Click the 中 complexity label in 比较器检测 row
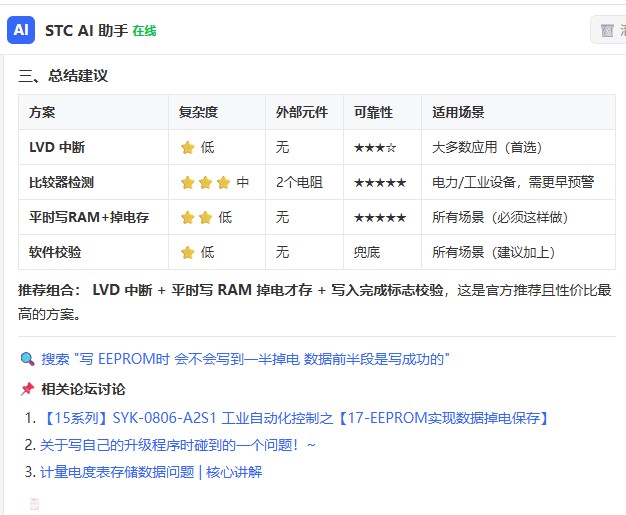The image size is (626, 515). click(x=243, y=182)
